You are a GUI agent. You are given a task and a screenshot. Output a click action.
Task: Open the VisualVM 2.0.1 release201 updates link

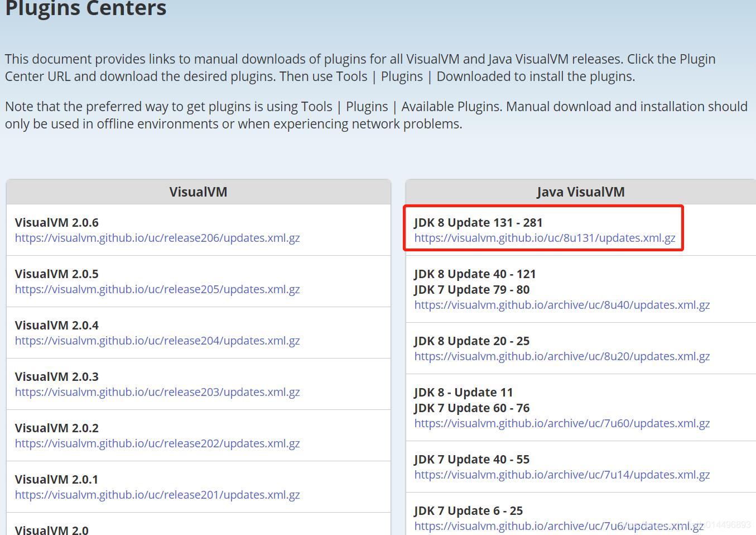click(157, 495)
